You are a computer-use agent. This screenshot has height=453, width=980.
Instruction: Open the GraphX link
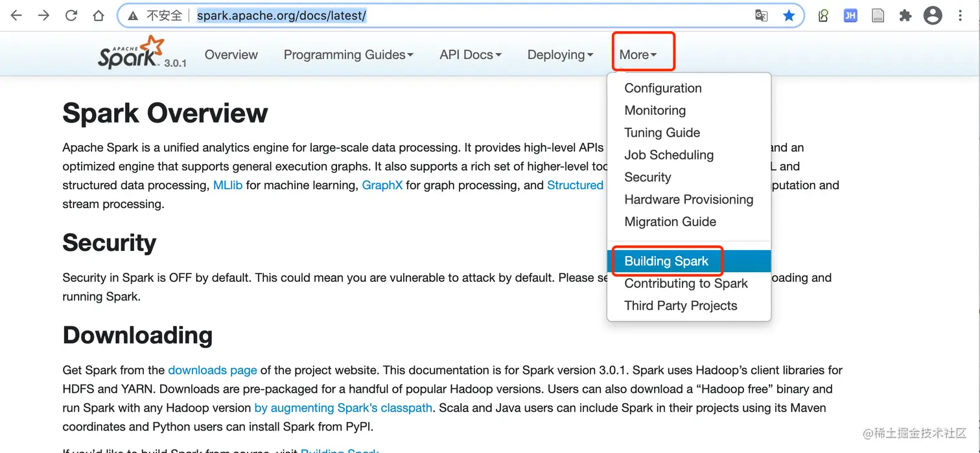point(382,185)
